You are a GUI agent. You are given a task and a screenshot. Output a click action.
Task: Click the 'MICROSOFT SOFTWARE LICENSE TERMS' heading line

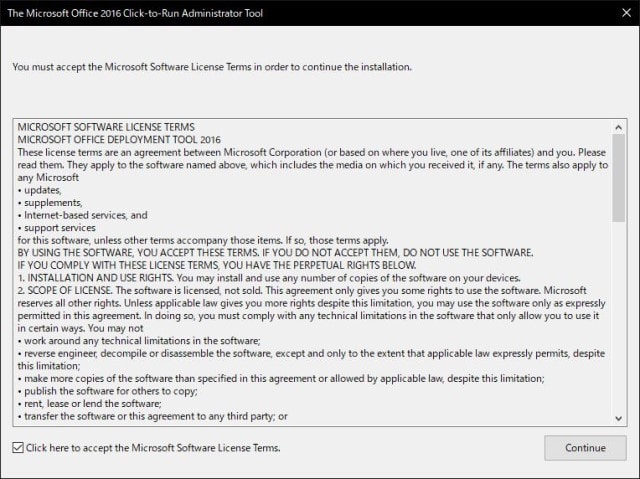106,127
